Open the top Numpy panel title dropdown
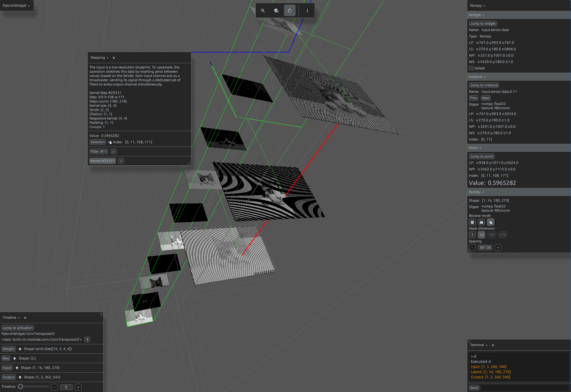 click(478, 5)
